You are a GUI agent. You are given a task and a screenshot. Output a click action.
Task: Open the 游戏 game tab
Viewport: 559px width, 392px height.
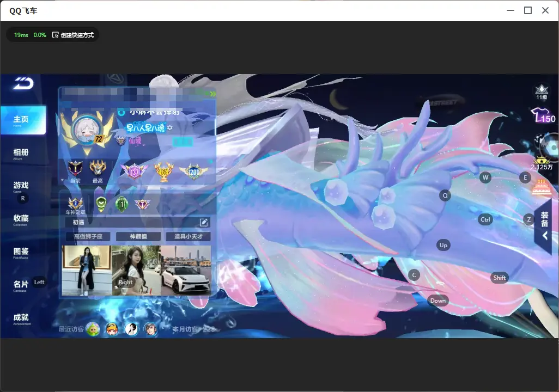click(21, 186)
